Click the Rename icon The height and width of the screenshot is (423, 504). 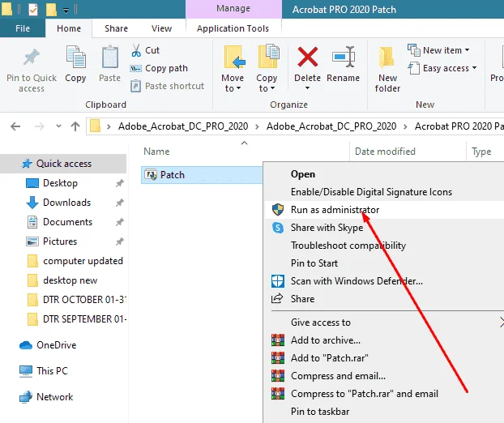point(344,57)
